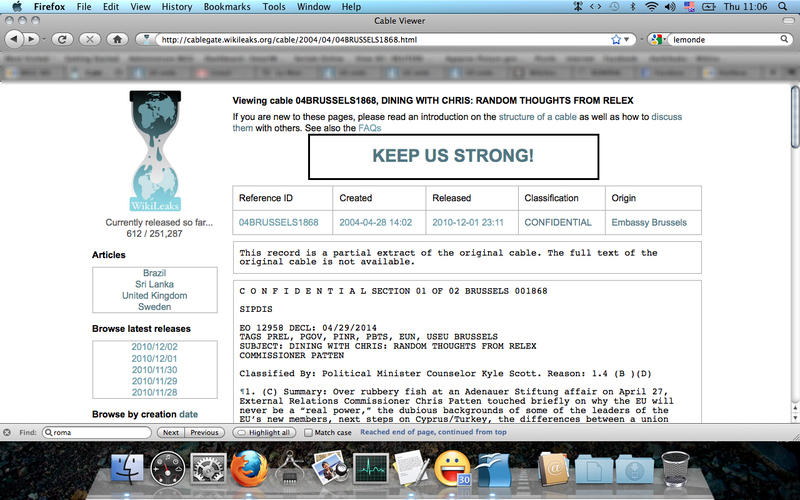Launch System Preferences from the Dock

(x=208, y=468)
